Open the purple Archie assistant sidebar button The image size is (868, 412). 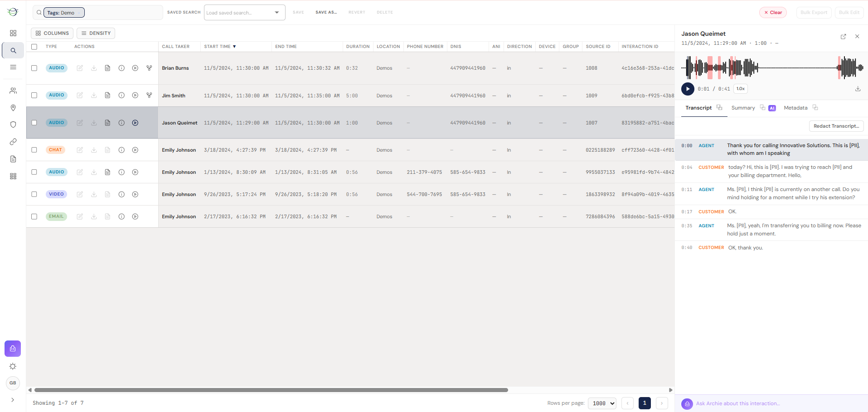13,349
